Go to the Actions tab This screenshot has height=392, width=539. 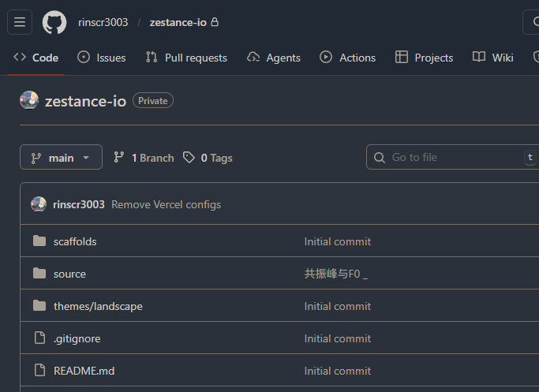tap(348, 58)
